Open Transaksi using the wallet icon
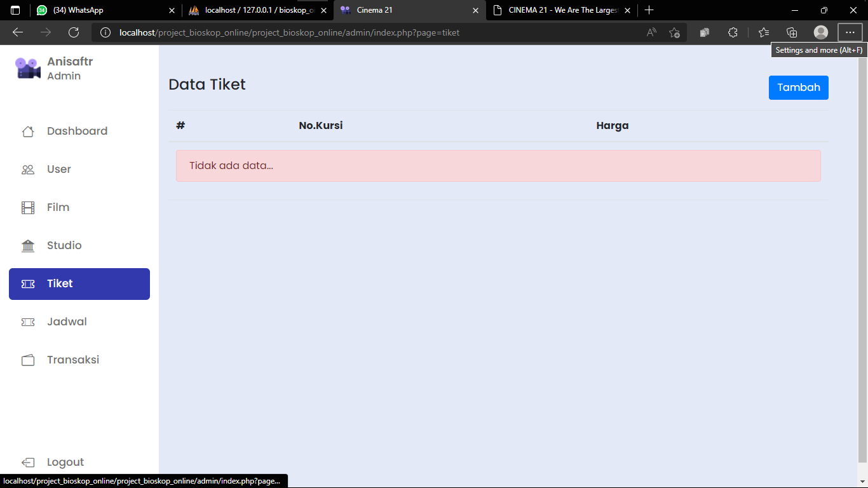This screenshot has width=868, height=488. [x=28, y=360]
